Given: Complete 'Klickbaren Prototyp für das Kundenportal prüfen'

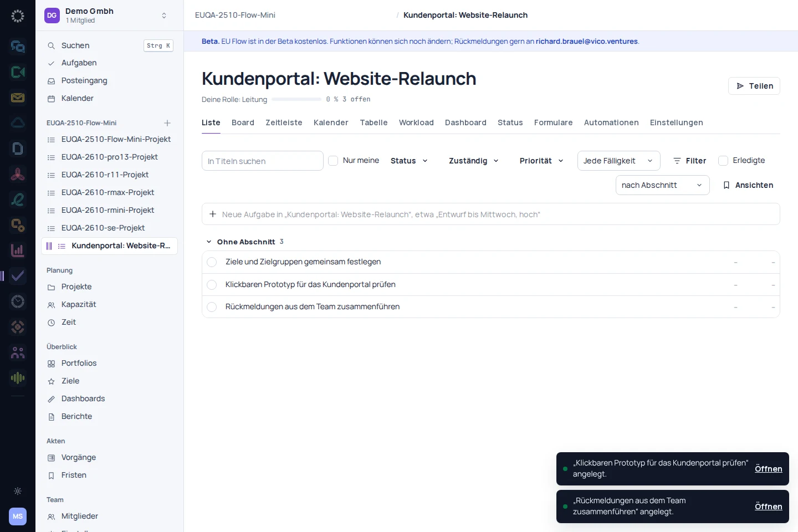Looking at the screenshot, I should pos(212,285).
